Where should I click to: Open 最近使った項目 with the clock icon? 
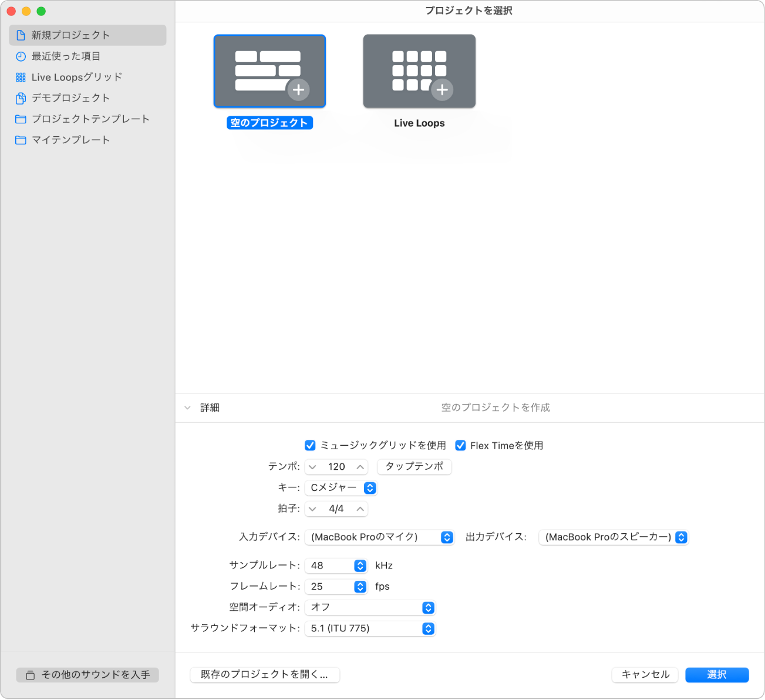point(21,56)
